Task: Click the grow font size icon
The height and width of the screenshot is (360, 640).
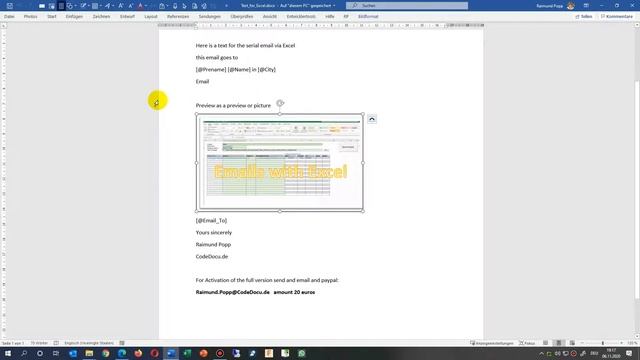Action: (x=121, y=6)
